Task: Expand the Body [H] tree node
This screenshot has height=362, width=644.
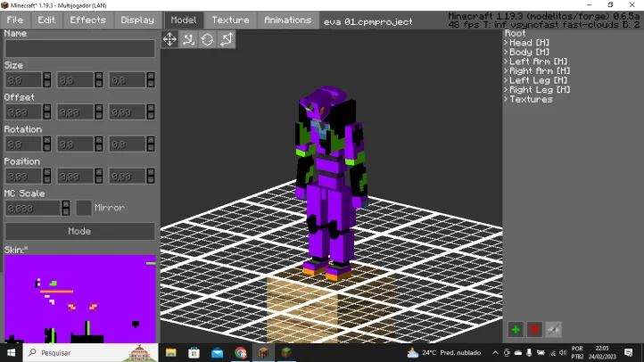Action: (x=506, y=52)
